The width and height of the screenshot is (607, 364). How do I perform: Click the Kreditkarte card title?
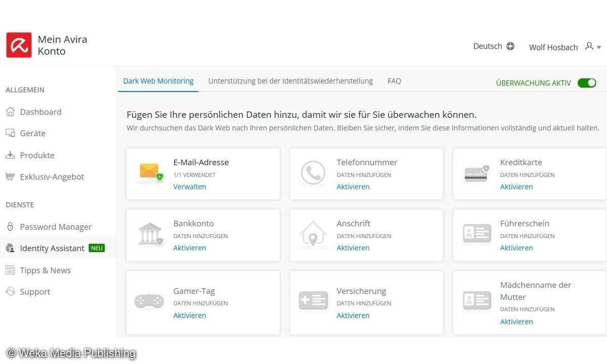521,162
